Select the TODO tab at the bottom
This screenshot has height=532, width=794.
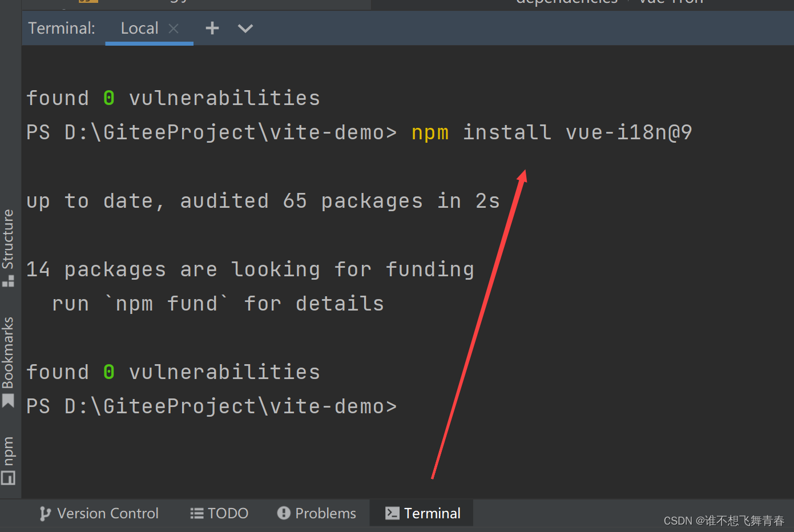[x=219, y=513]
